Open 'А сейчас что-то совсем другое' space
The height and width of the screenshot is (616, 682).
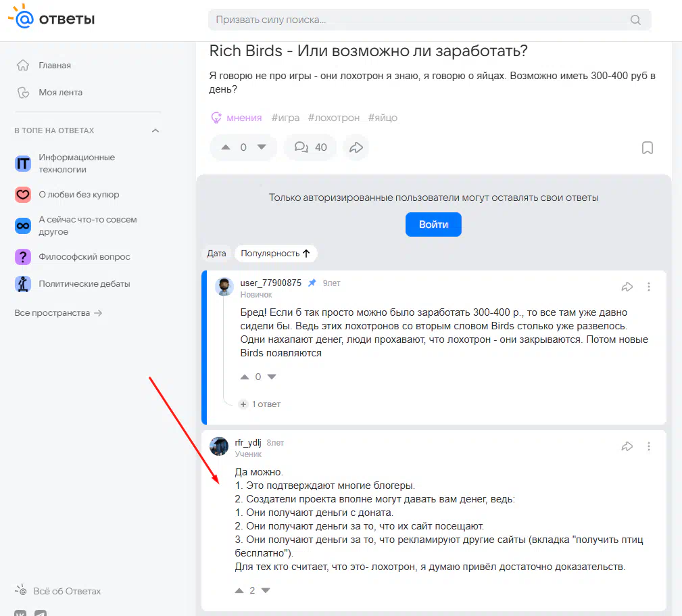click(76, 225)
